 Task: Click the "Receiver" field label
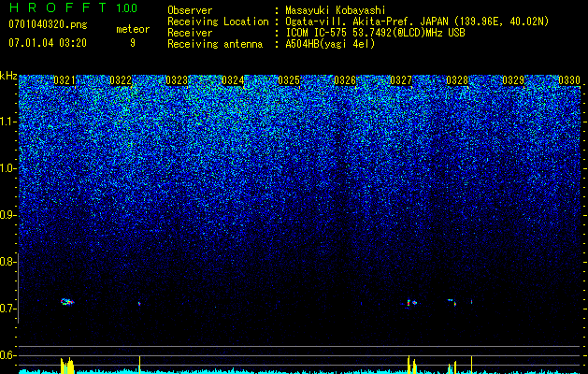190,33
